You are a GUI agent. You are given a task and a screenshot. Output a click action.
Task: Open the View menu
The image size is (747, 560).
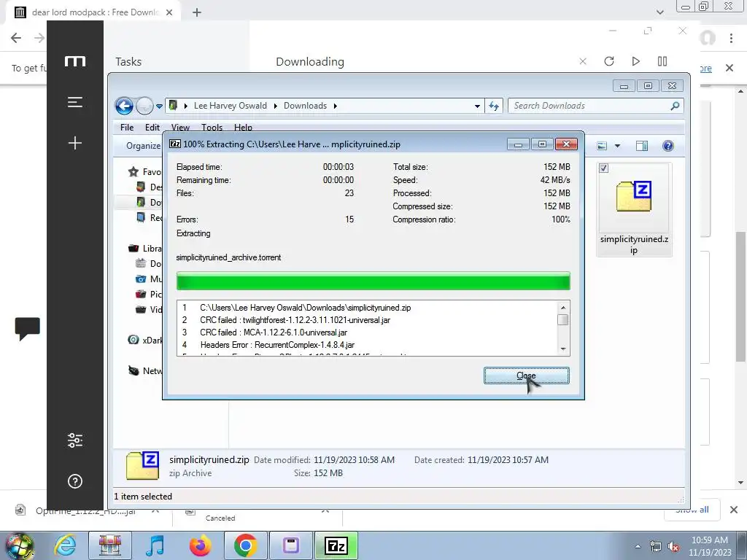click(180, 127)
